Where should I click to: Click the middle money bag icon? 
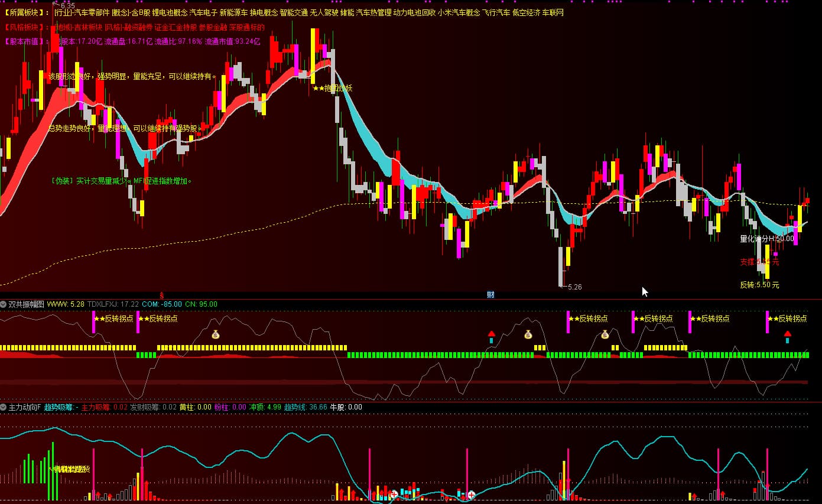[x=528, y=334]
